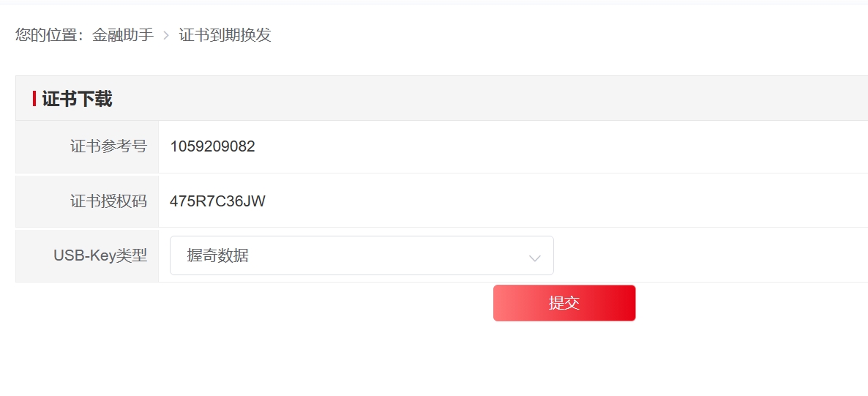Click the 证书下载 section heading

pos(77,99)
